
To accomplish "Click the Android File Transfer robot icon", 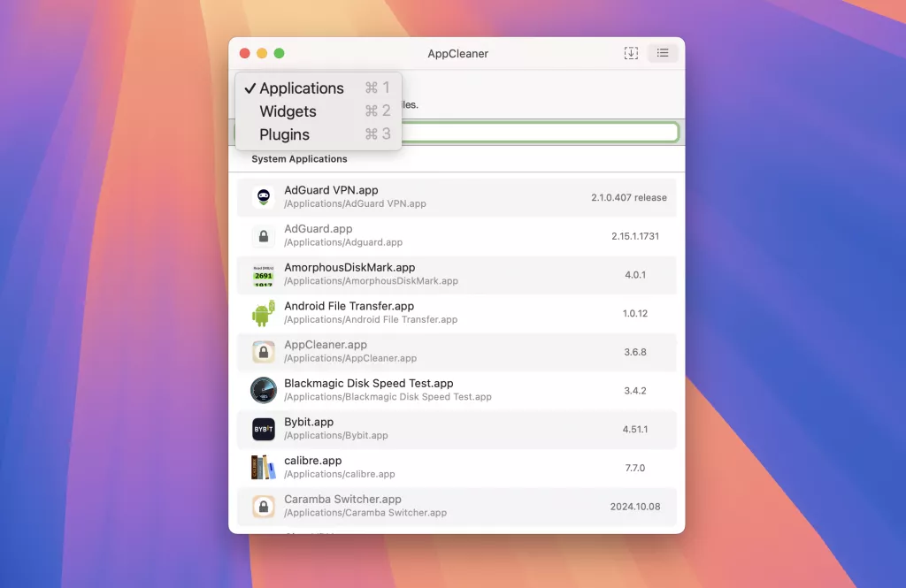I will coord(263,312).
